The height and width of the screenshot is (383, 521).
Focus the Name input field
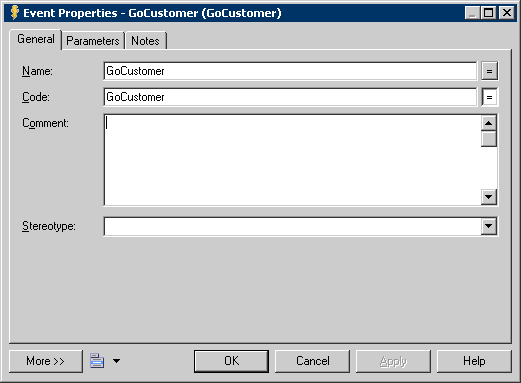290,71
